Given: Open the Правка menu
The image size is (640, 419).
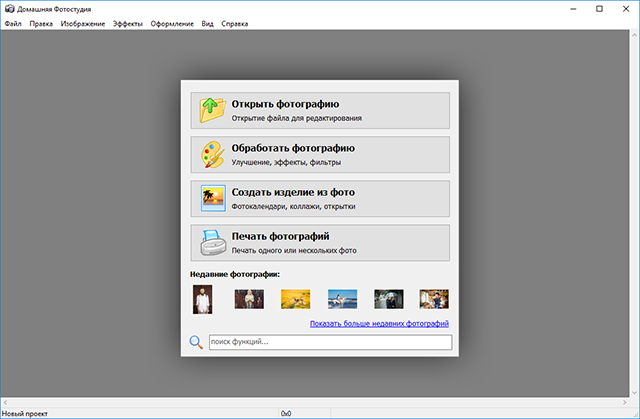Looking at the screenshot, I should pos(41,24).
